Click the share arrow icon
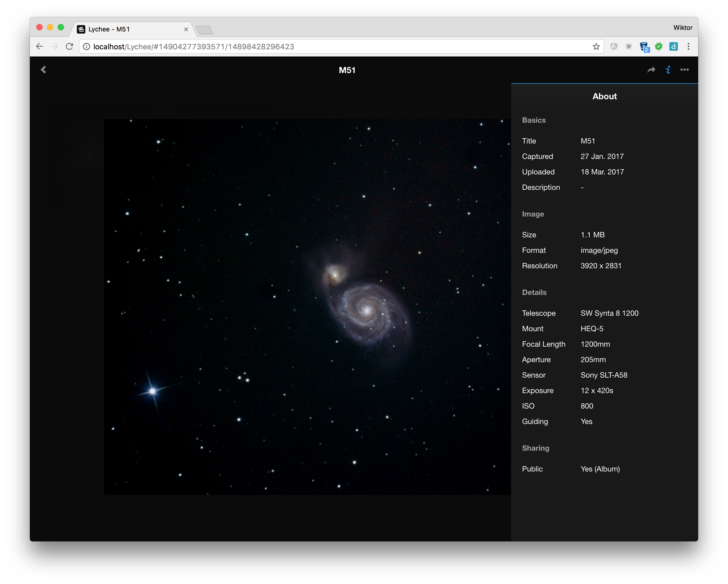 [x=651, y=70]
